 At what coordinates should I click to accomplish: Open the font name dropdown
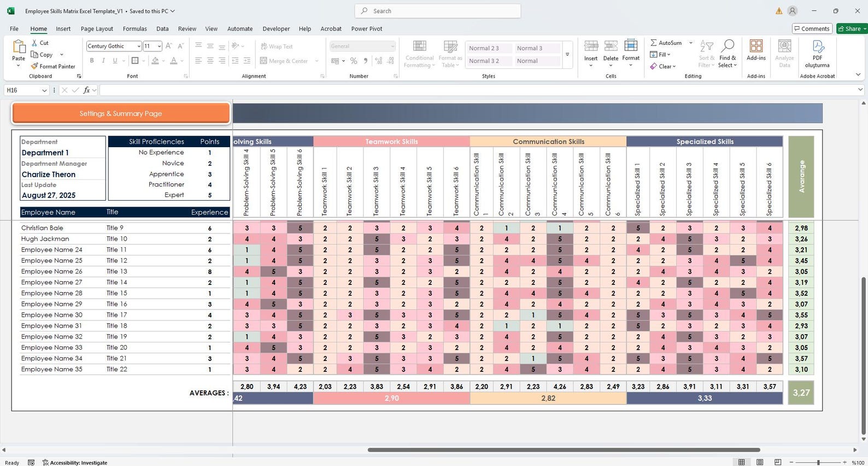[139, 46]
